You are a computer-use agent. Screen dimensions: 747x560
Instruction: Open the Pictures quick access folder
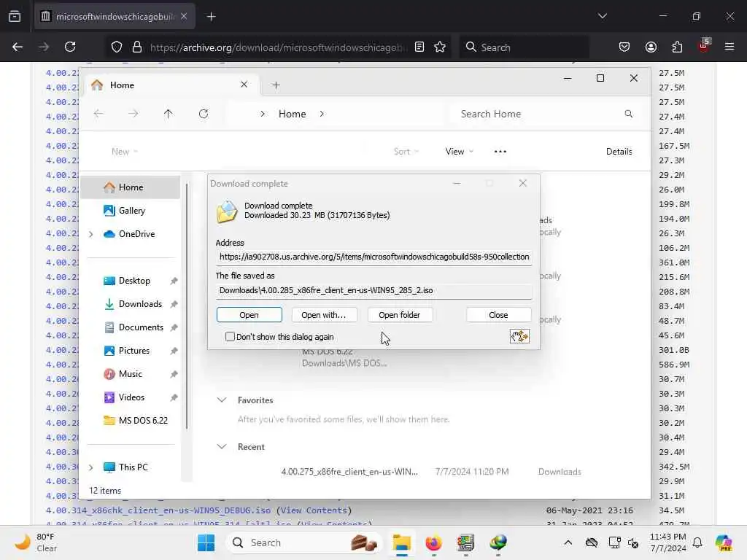tap(133, 351)
